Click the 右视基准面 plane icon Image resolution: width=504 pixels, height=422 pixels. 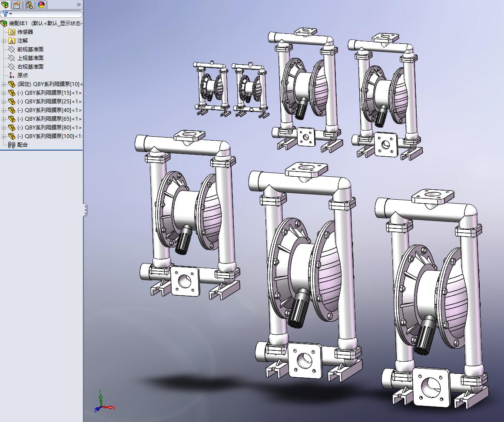click(12, 67)
